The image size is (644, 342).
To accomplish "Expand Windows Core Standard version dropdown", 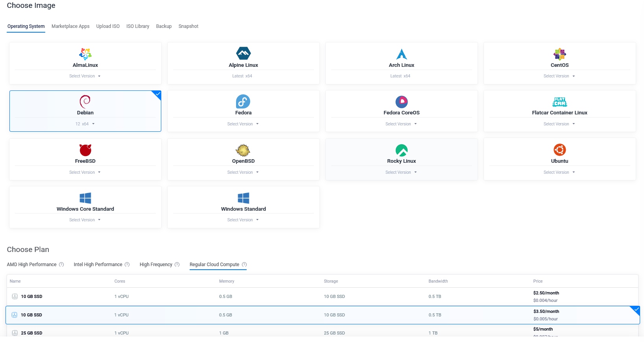I will (85, 220).
